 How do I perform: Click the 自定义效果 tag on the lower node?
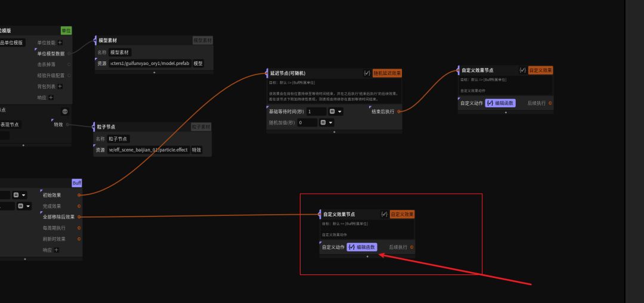(402, 214)
